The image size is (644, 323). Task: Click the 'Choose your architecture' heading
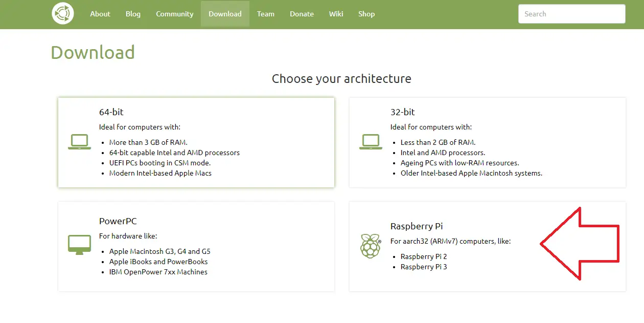click(341, 79)
